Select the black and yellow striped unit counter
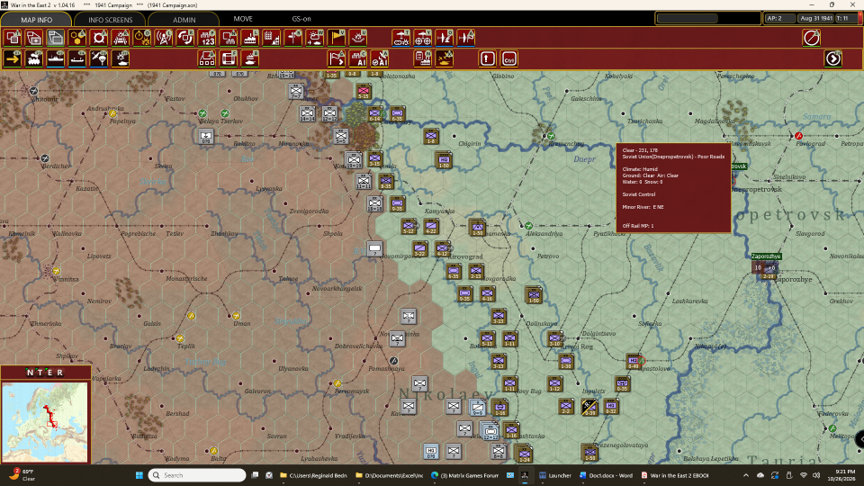Screen dimensions: 864x486 (588, 407)
